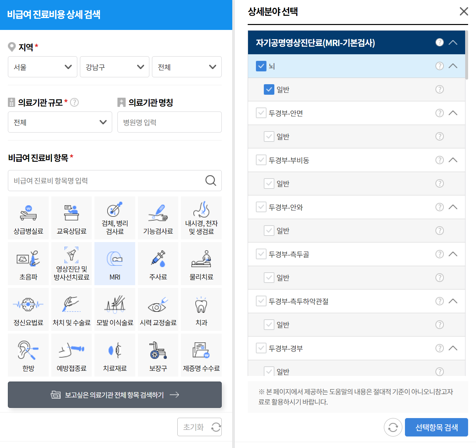Click the 보고싶은 의료기관 전체 항목 검색하기 link
The width and height of the screenshot is (476, 448).
pyautogui.click(x=114, y=394)
